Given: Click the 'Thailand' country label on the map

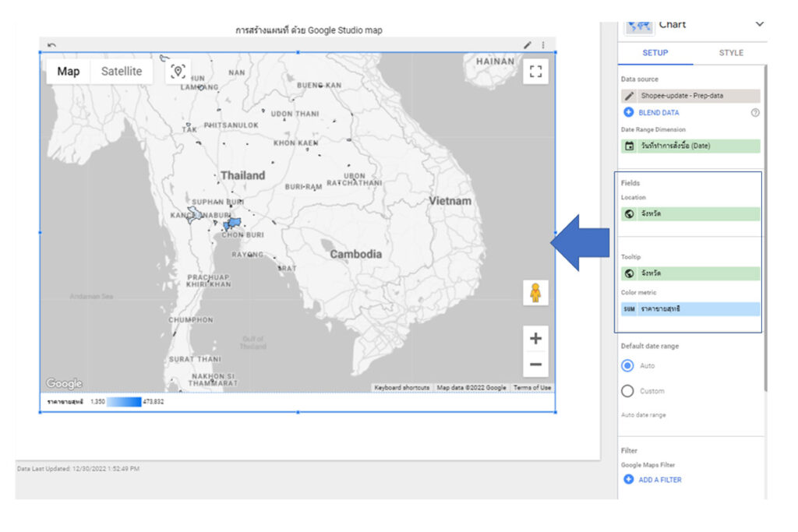Looking at the screenshot, I should click(243, 175).
